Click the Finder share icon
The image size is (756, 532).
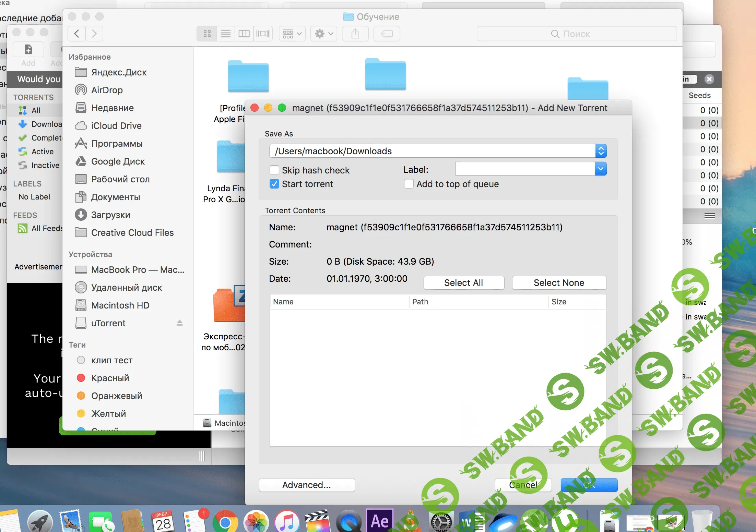click(x=355, y=34)
